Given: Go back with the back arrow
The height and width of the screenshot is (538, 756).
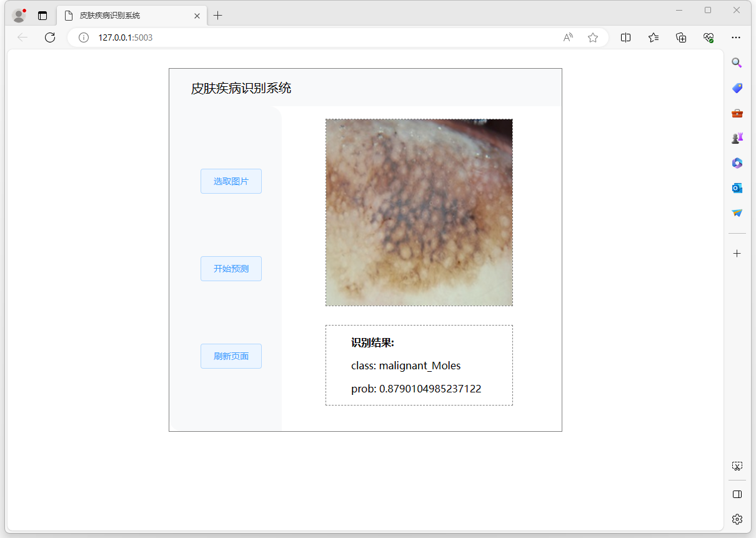Looking at the screenshot, I should pyautogui.click(x=23, y=37).
